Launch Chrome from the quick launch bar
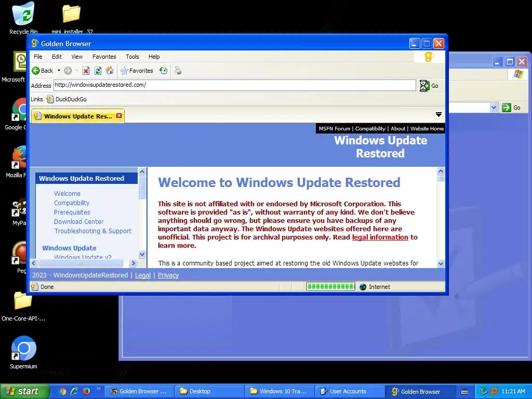The image size is (532, 399). pos(62,391)
